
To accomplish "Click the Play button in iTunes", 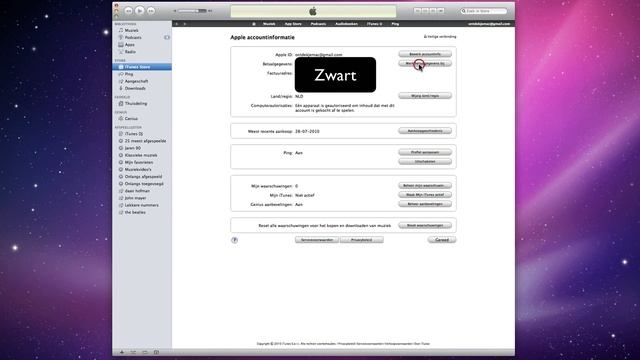I will (140, 11).
